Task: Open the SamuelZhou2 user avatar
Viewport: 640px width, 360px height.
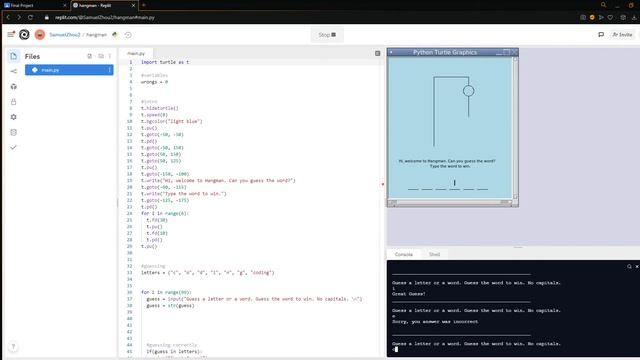Action: click(40, 35)
